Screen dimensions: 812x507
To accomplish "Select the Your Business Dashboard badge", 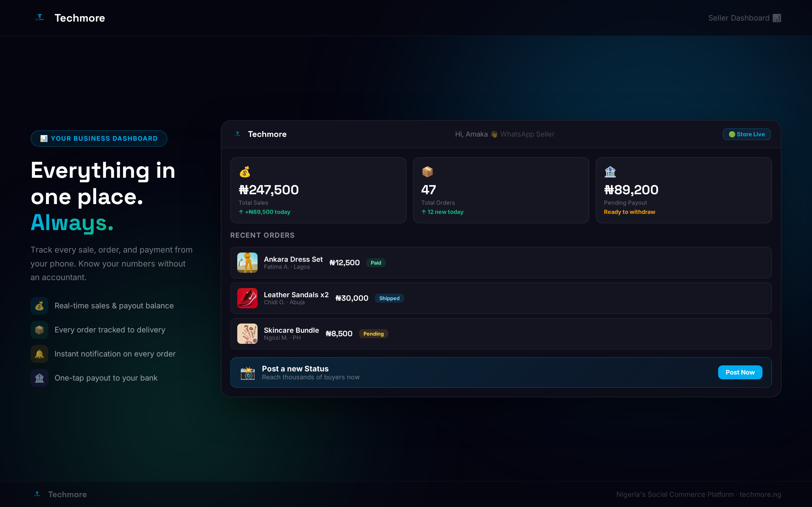I will point(99,138).
